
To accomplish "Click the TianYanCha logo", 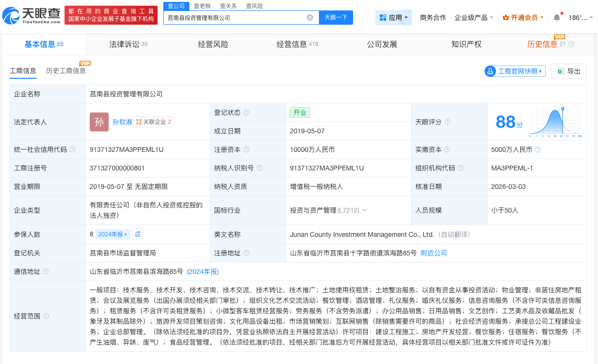I will 31,16.
